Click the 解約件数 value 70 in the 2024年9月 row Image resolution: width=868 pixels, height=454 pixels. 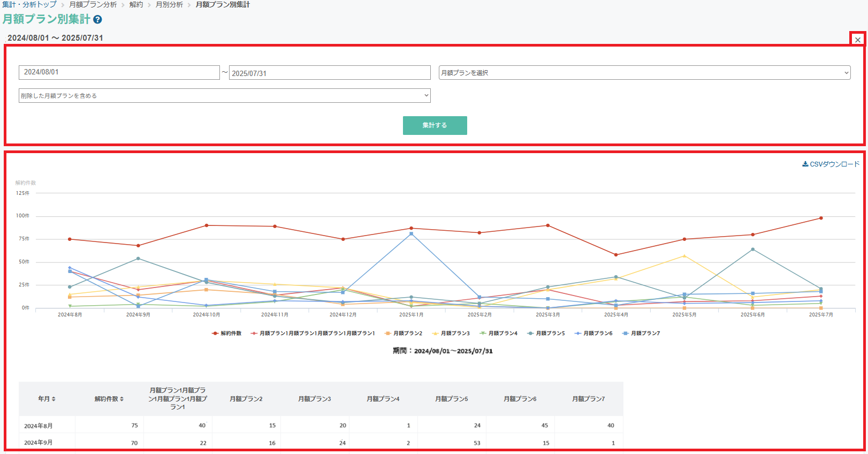coord(134,443)
